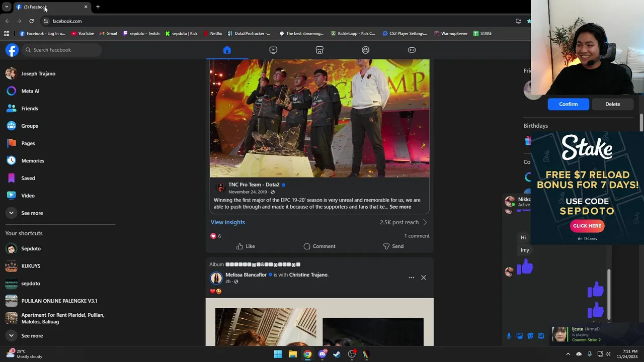Open the Netflix bookmark
The width and height of the screenshot is (644, 362).
(x=213, y=34)
